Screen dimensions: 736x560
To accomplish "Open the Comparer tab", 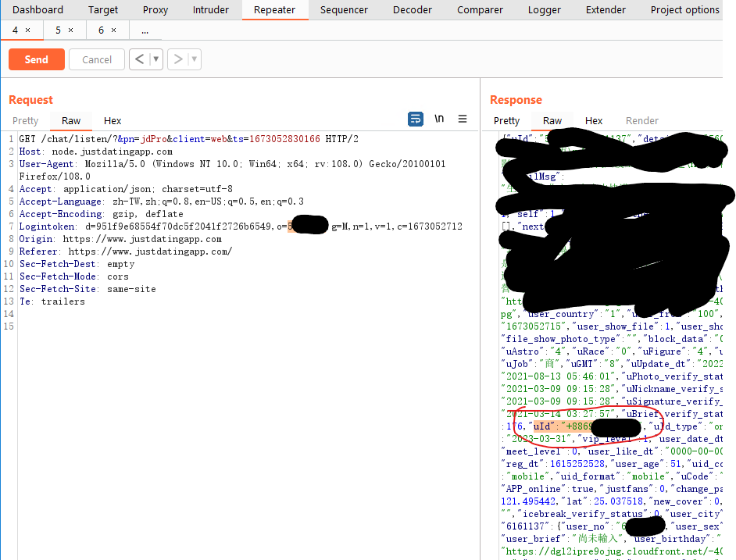I will 480,10.
